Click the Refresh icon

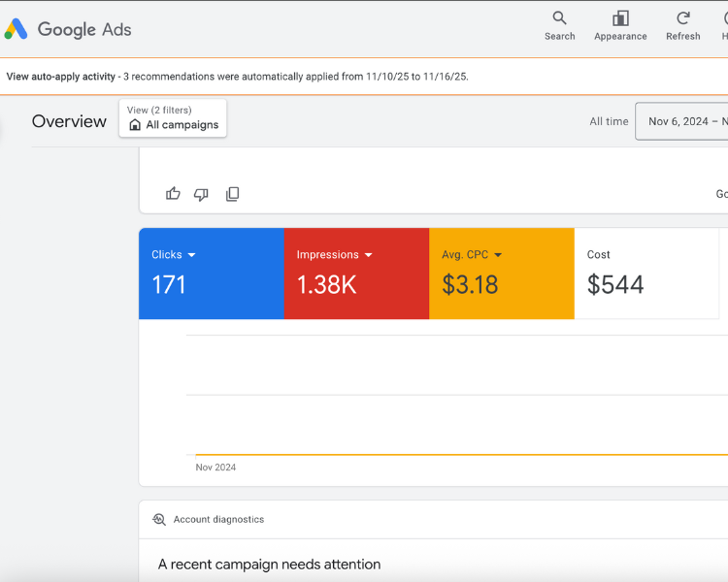pos(682,18)
